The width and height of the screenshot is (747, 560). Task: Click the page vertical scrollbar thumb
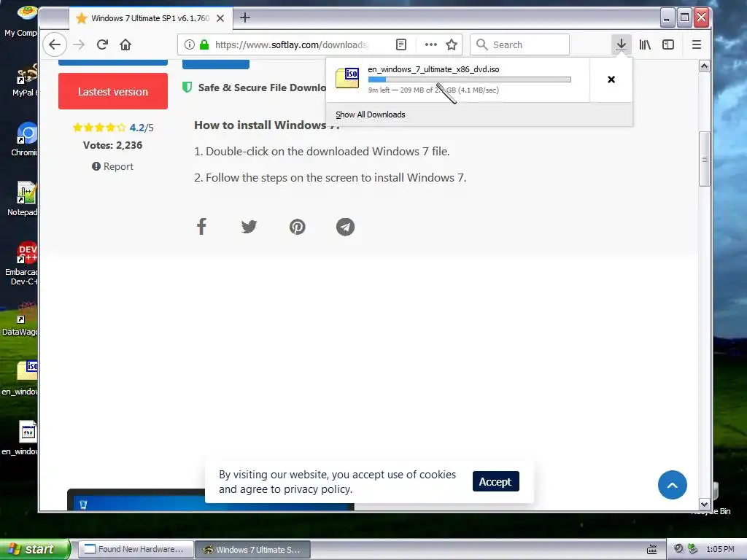coord(705,159)
